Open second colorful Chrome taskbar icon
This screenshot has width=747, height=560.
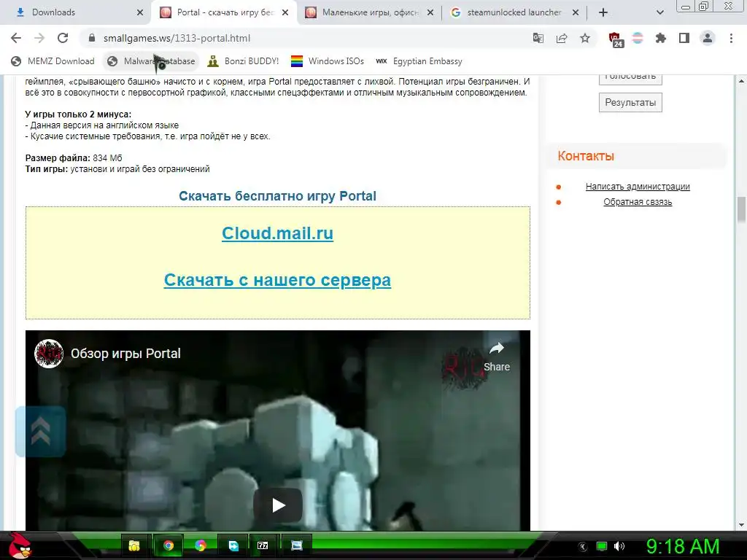(200, 545)
